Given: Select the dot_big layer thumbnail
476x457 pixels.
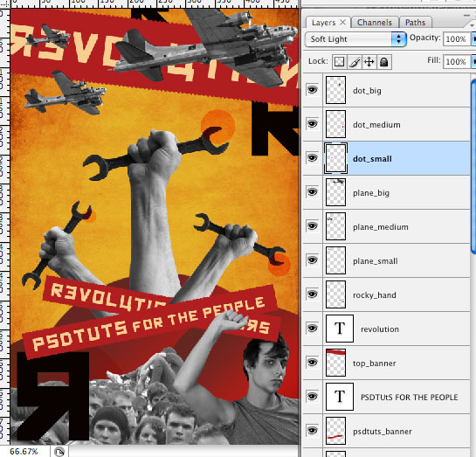Looking at the screenshot, I should (x=335, y=90).
